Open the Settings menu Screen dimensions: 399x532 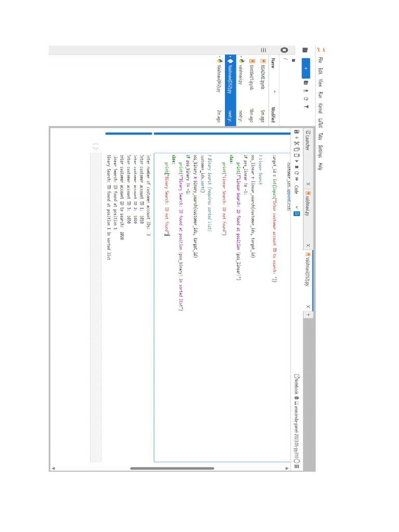(x=320, y=151)
